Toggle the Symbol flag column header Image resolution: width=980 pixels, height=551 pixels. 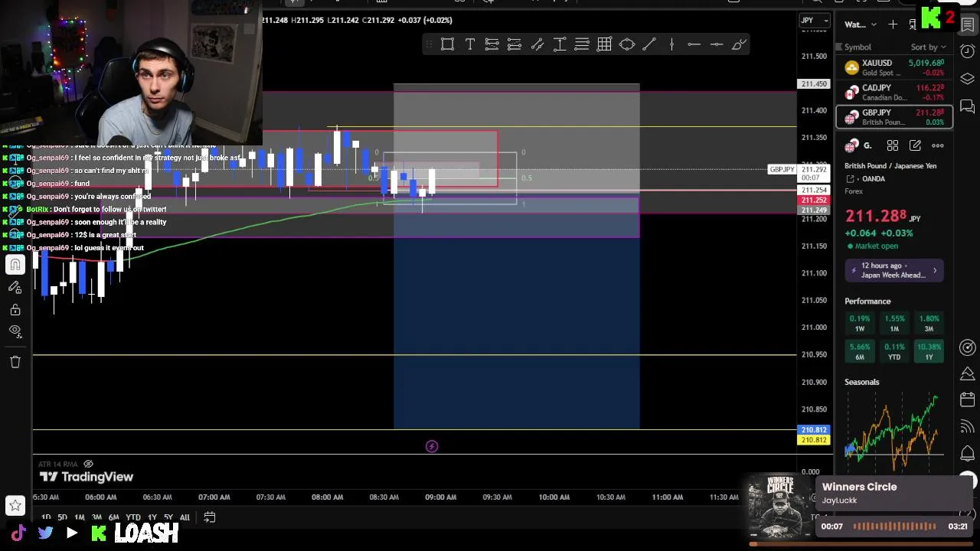(x=857, y=47)
